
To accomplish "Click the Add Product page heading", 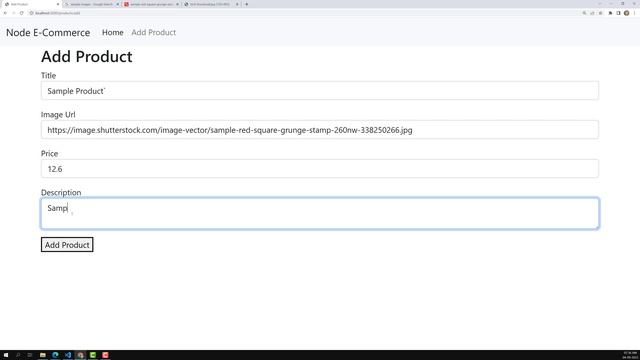I will click(87, 56).
